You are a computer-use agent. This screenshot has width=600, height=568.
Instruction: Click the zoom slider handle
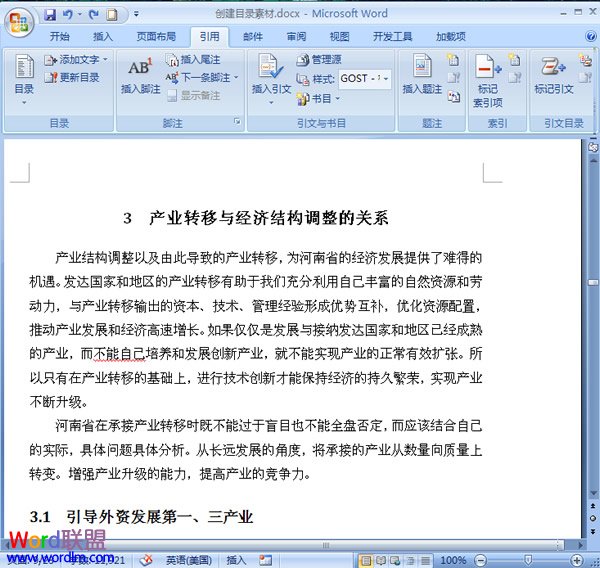pyautogui.click(x=528, y=561)
